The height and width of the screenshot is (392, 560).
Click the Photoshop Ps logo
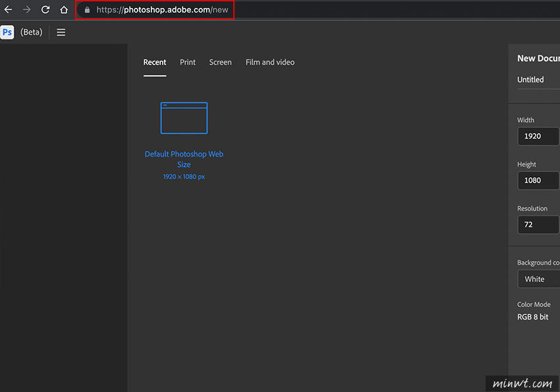coord(7,32)
